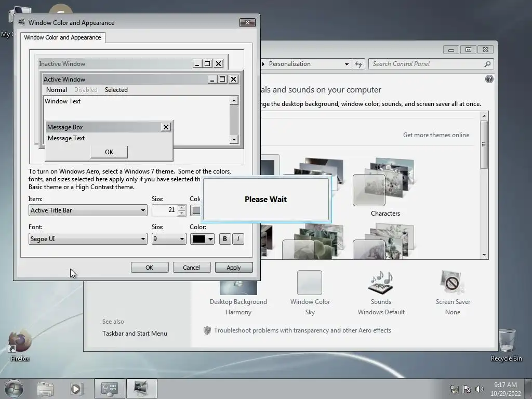Image resolution: width=532 pixels, height=399 pixels.
Task: Open the volume speaker tray icon
Action: [480, 389]
